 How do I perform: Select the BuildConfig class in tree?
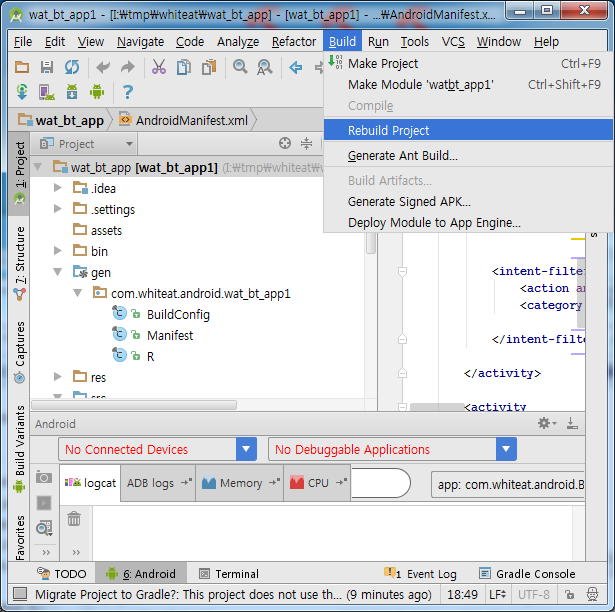click(x=178, y=314)
